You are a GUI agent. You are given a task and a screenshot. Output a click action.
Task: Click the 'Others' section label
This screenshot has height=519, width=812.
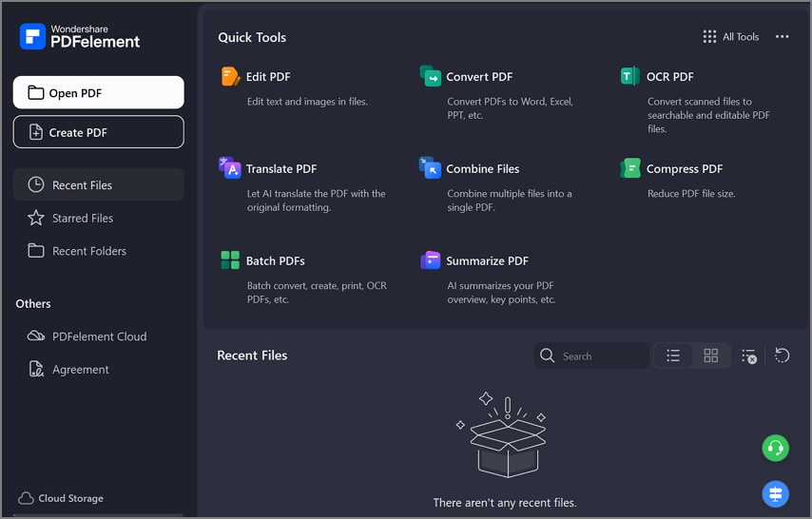33,303
